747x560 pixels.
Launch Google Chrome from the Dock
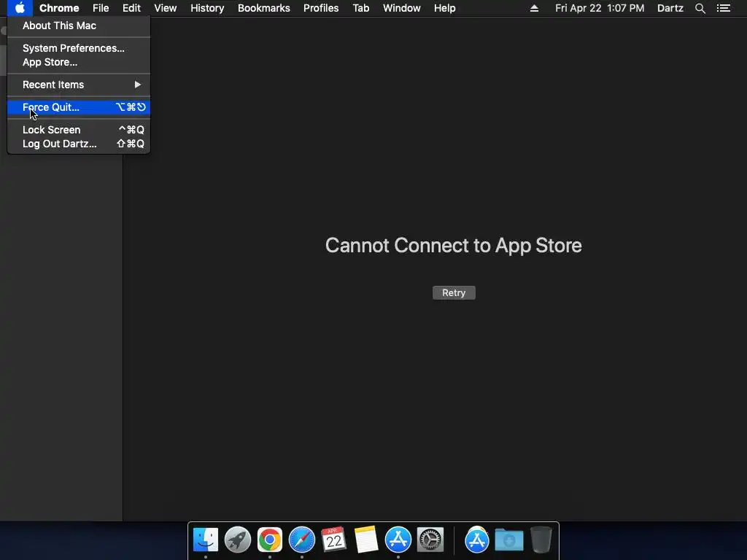tap(270, 540)
